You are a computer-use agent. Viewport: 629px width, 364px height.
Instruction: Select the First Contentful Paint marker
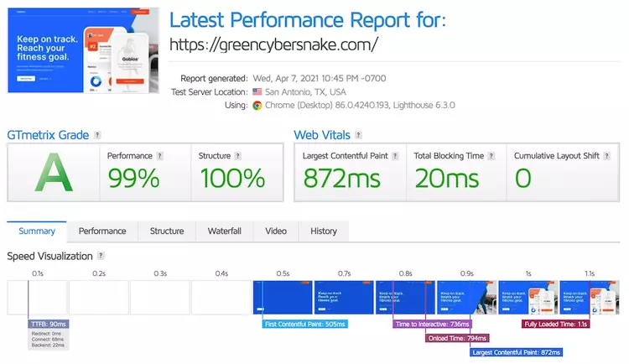[x=304, y=324]
